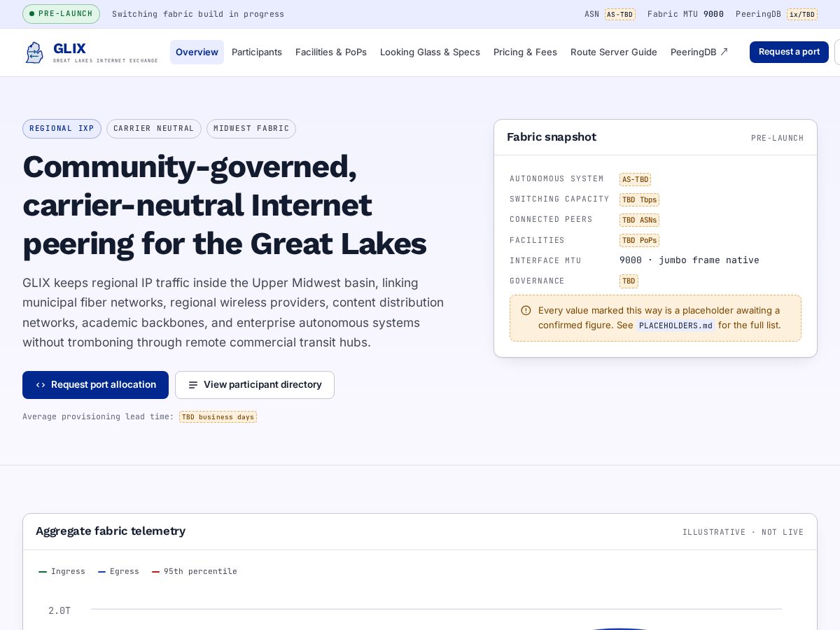Image resolution: width=840 pixels, height=630 pixels.
Task: Open Looking Glass & Specs page
Action: click(430, 52)
